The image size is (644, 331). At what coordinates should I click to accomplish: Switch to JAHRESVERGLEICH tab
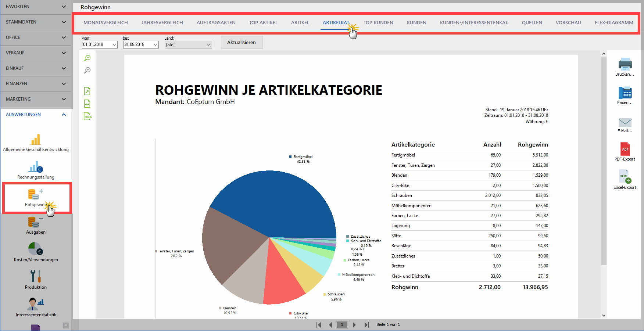(162, 23)
